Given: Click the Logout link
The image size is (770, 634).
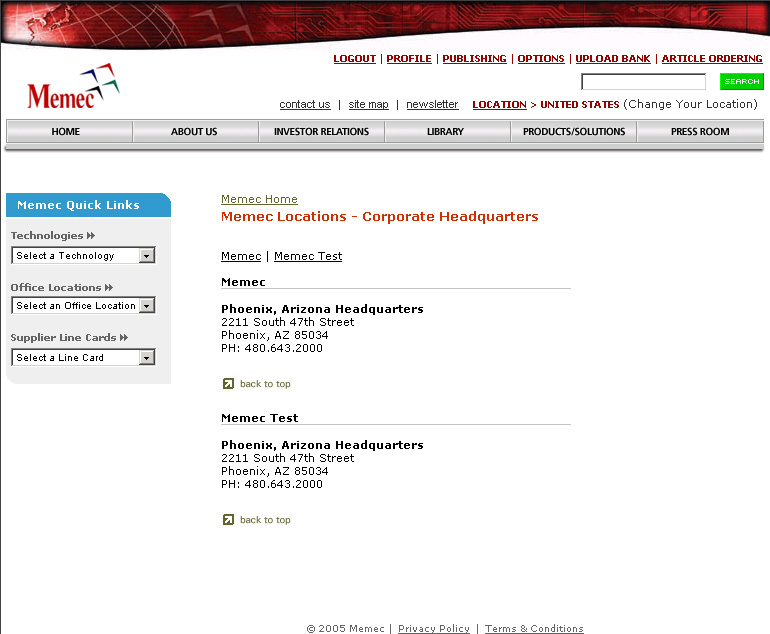Looking at the screenshot, I should [x=354, y=59].
